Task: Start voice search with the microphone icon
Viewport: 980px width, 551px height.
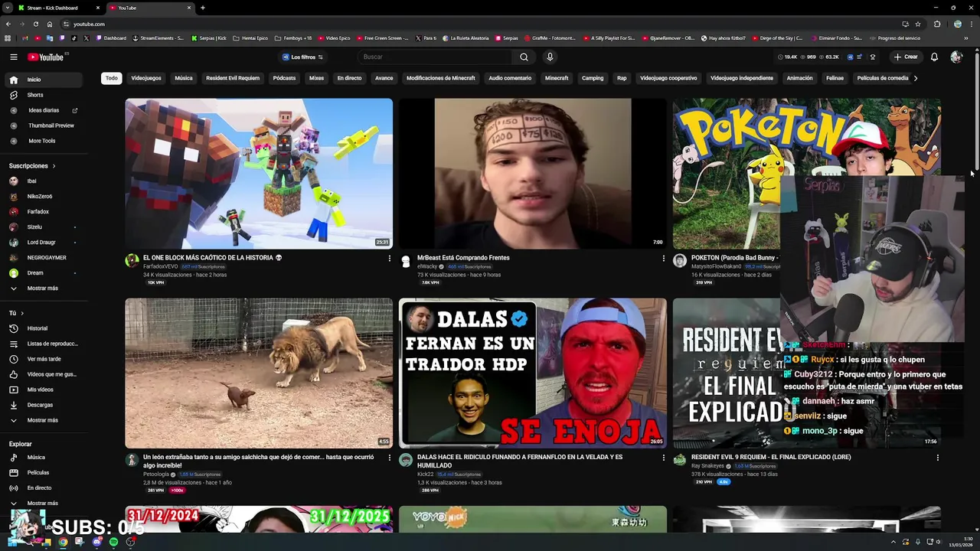Action: (550, 57)
